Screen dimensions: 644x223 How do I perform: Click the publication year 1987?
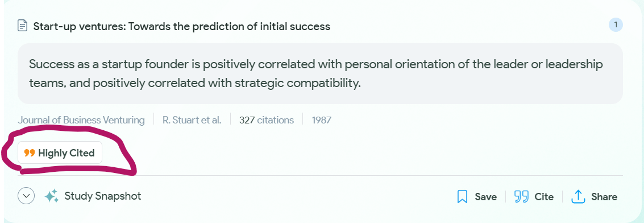(x=321, y=120)
